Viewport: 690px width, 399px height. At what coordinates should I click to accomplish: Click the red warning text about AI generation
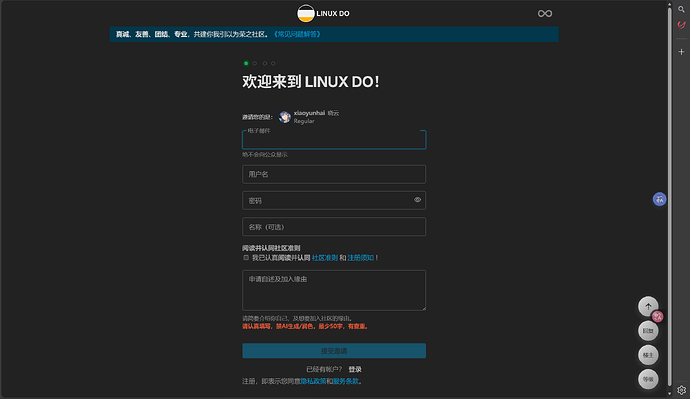305,326
